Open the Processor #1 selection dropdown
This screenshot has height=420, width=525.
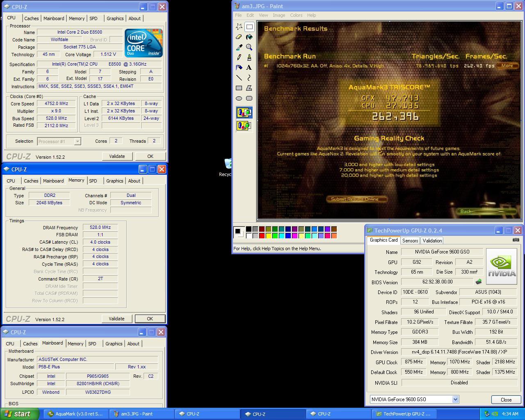[78, 142]
